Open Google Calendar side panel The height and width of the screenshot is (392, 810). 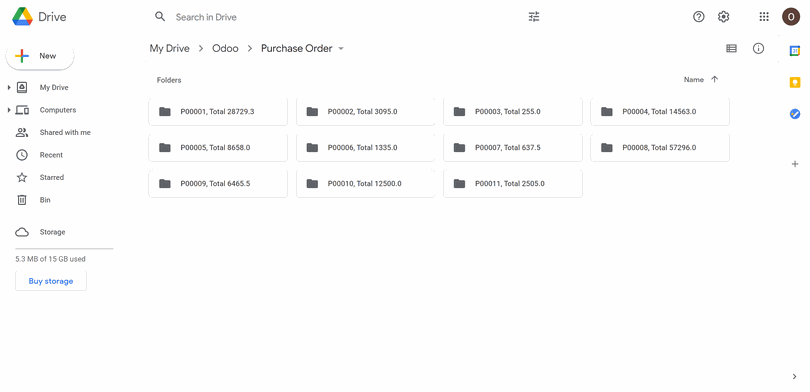pyautogui.click(x=795, y=51)
